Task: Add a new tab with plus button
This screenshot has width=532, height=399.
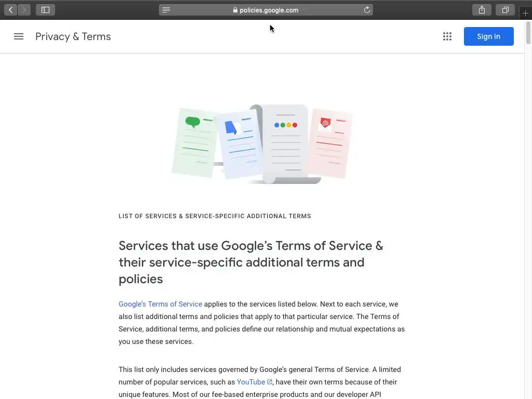Action: [x=526, y=13]
